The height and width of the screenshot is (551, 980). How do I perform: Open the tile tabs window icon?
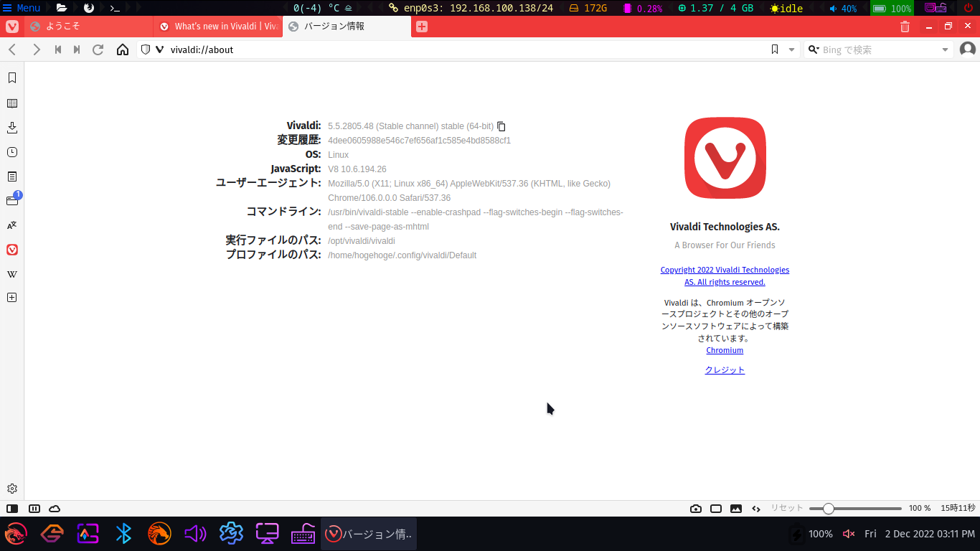tap(716, 509)
